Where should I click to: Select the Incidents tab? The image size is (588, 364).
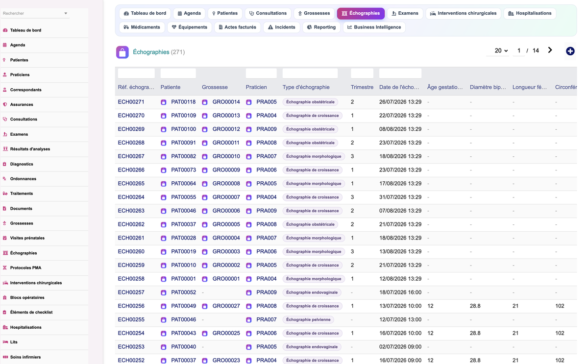(281, 27)
